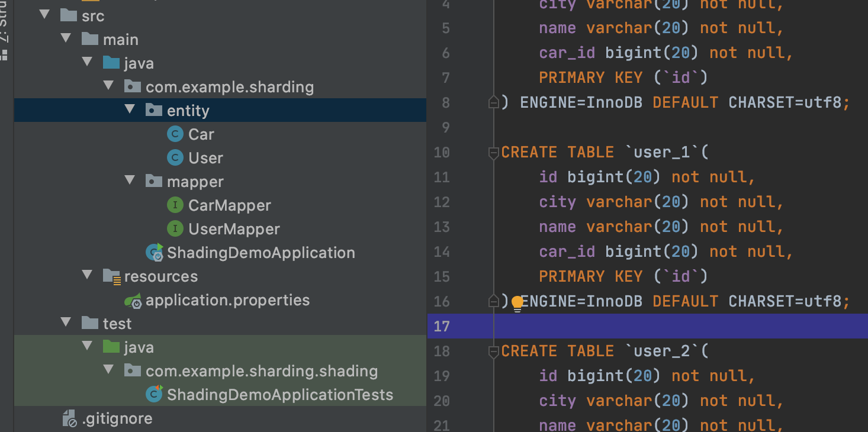Click car_id on line 14
This screenshot has height=432, width=868.
coord(567,252)
